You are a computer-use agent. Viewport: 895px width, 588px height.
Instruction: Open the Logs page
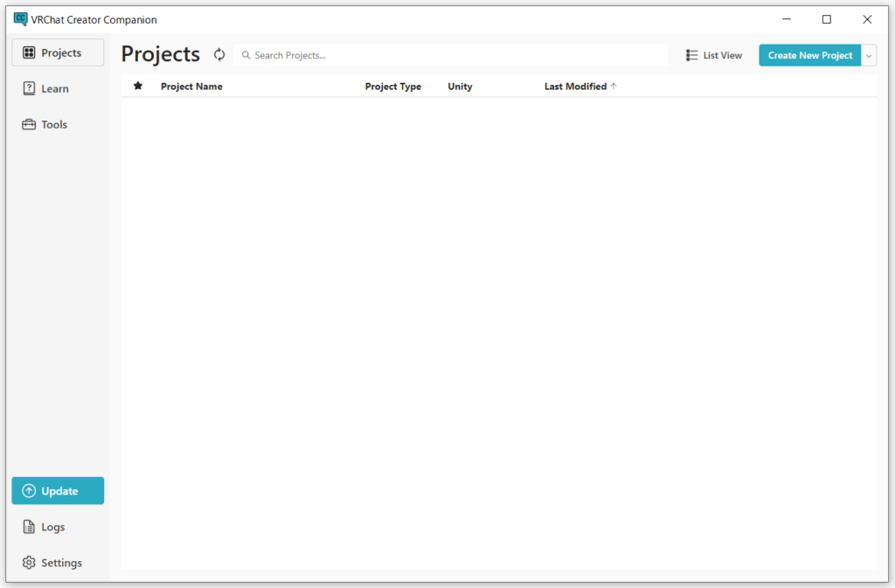pos(58,527)
